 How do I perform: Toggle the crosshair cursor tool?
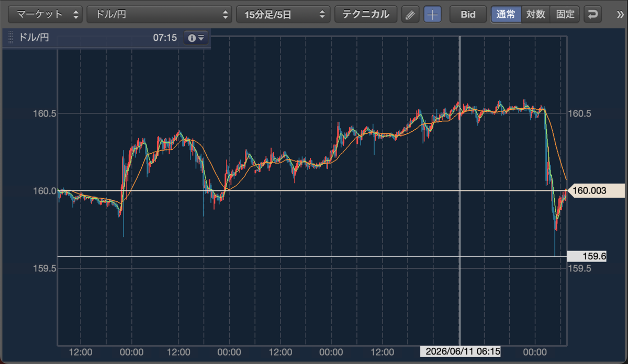(x=432, y=15)
